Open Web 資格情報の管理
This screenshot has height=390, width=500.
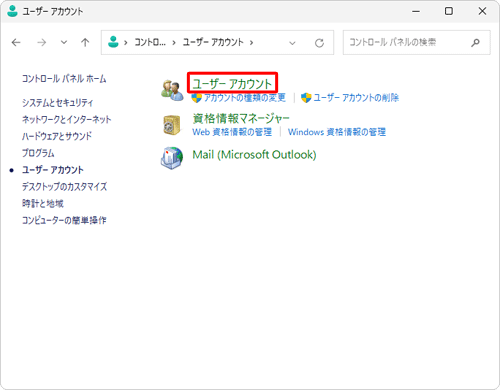232,132
